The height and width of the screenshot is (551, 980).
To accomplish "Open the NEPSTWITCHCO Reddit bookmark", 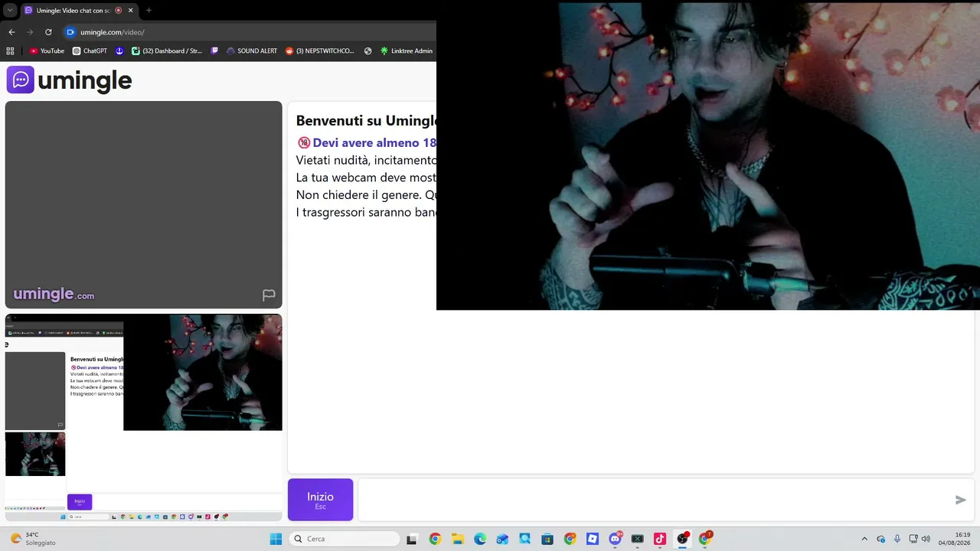I will pyautogui.click(x=320, y=51).
